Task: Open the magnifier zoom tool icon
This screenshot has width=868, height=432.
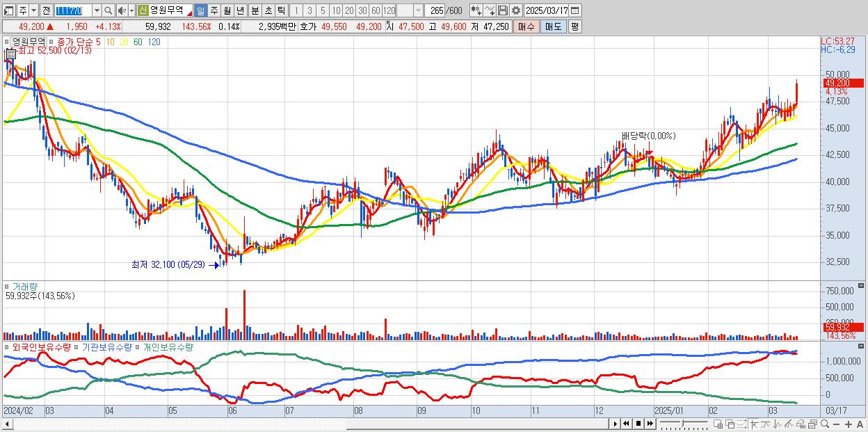Action: [824, 424]
